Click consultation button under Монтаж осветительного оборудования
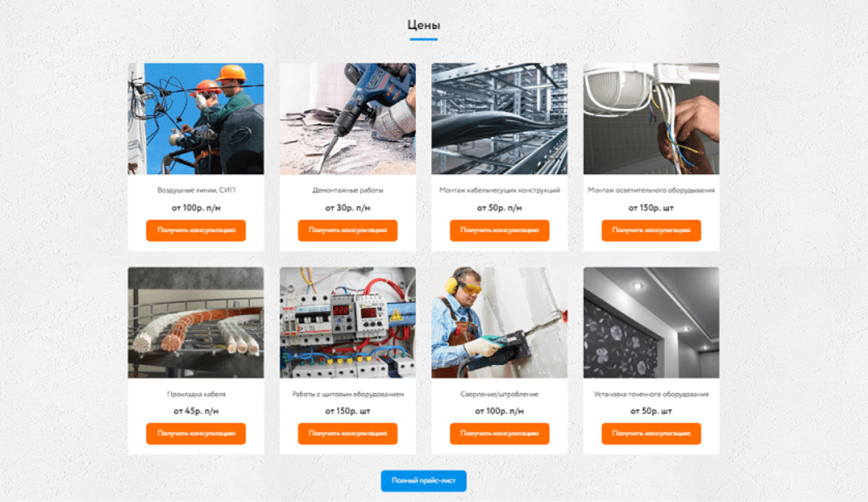868x502 pixels. click(x=651, y=230)
